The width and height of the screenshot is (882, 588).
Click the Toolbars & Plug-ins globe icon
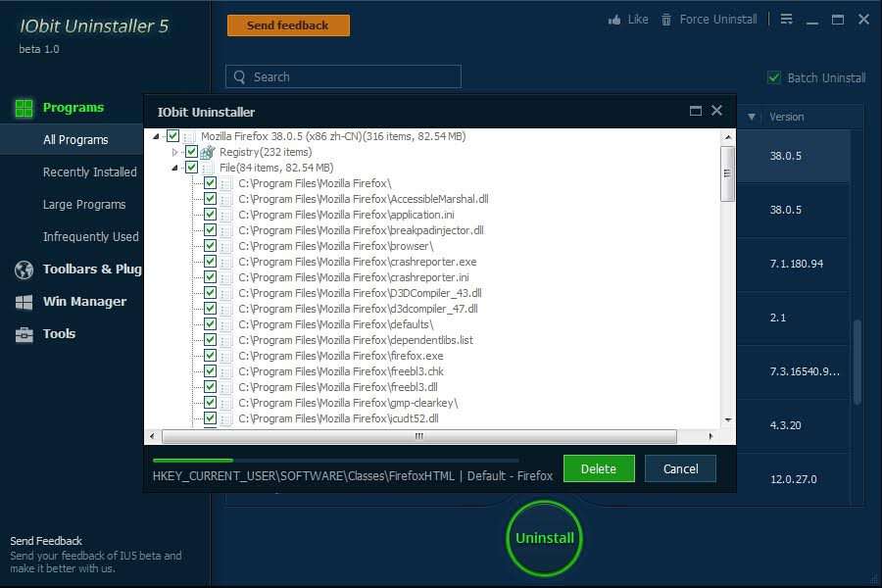point(24,269)
